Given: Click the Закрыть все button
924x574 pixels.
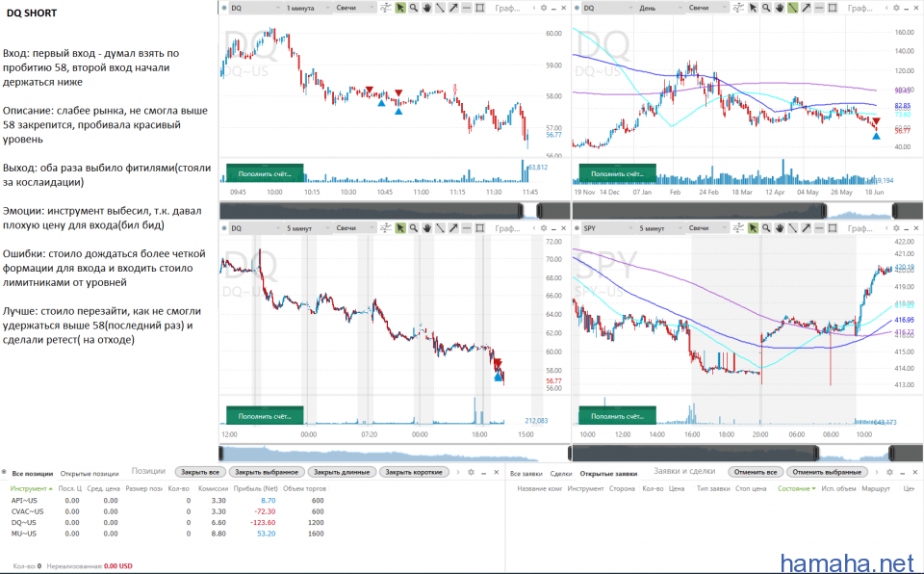Looking at the screenshot, I should 200,472.
